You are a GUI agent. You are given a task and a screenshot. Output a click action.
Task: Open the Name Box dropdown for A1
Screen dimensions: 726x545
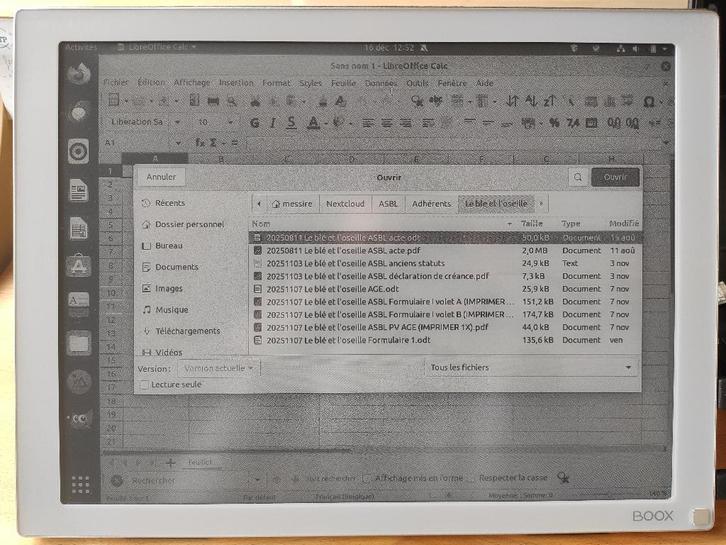[x=178, y=143]
